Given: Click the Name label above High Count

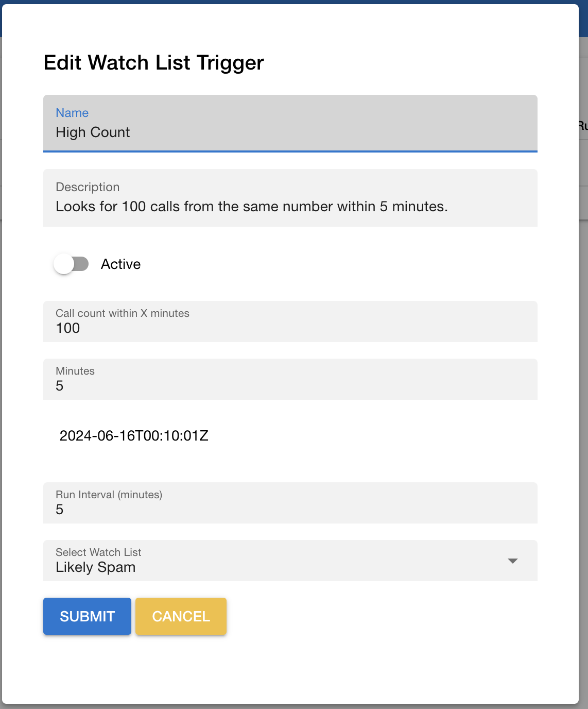Looking at the screenshot, I should tap(72, 112).
